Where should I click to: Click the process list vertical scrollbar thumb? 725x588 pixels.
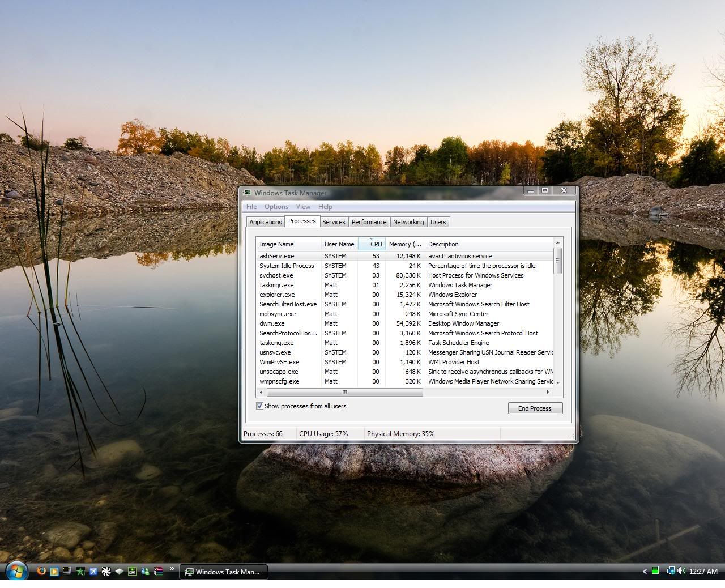[x=558, y=261]
